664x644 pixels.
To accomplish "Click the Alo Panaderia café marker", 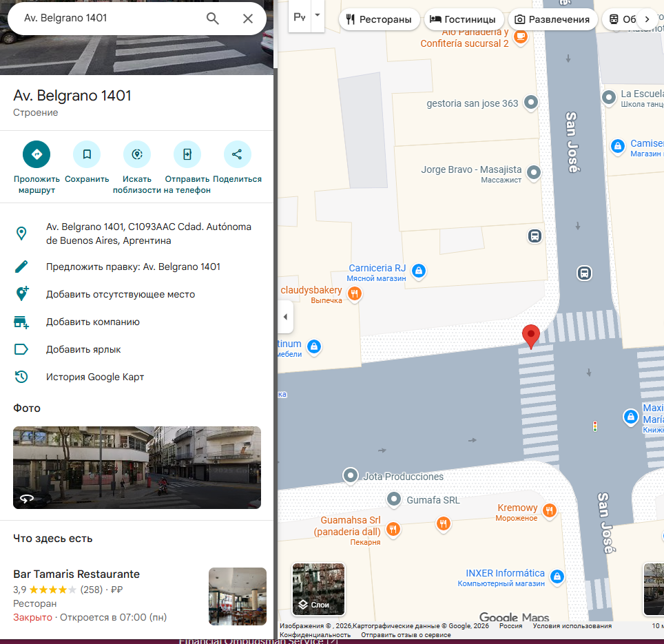I will pos(521,37).
